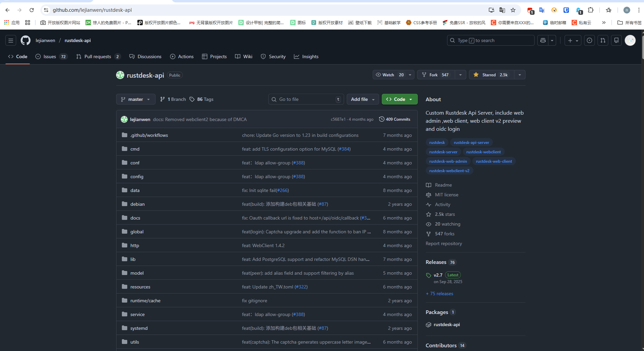Screen dimensions: 644x351
Task: Open the 409 Commits history
Action: coord(395,119)
